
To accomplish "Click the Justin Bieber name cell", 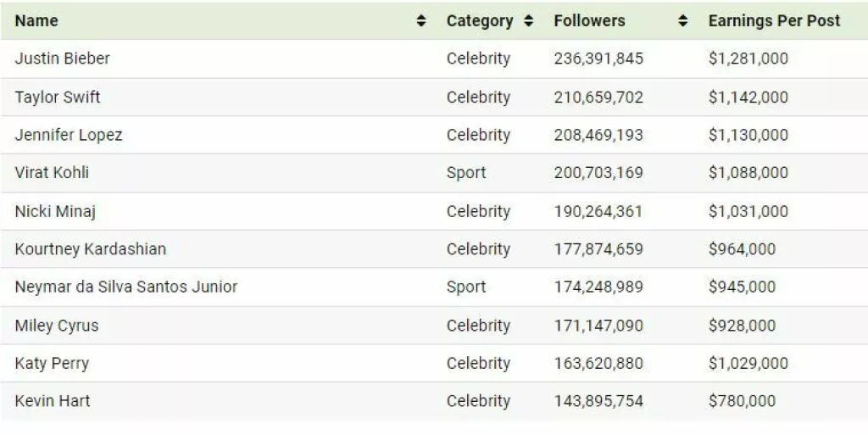I will (62, 59).
